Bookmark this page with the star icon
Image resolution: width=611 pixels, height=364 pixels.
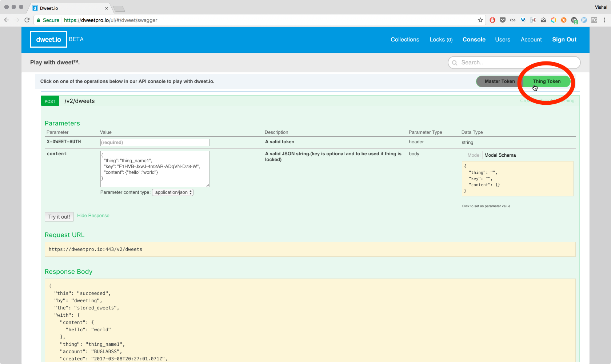point(480,20)
